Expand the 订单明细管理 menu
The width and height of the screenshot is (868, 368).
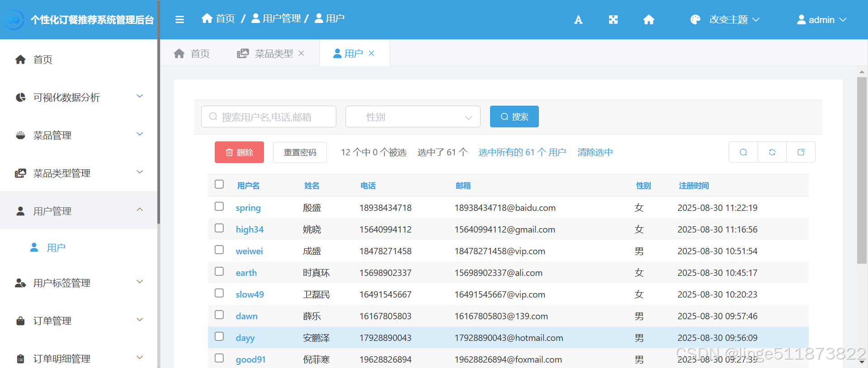(x=140, y=358)
